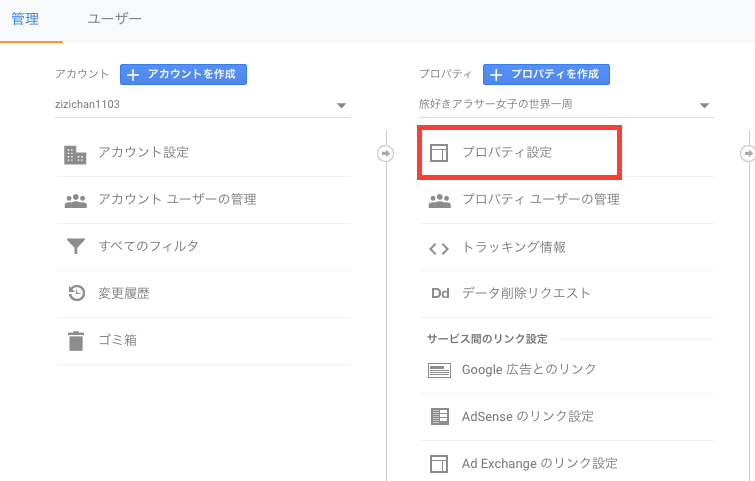Click the table icon beside AdSense のリンク設定
This screenshot has height=481, width=755.
(x=440, y=416)
